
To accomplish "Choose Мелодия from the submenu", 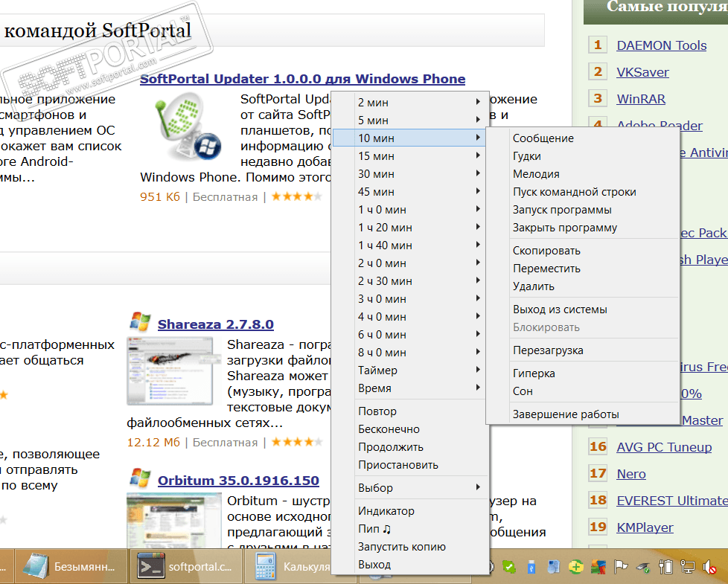I will [583, 174].
